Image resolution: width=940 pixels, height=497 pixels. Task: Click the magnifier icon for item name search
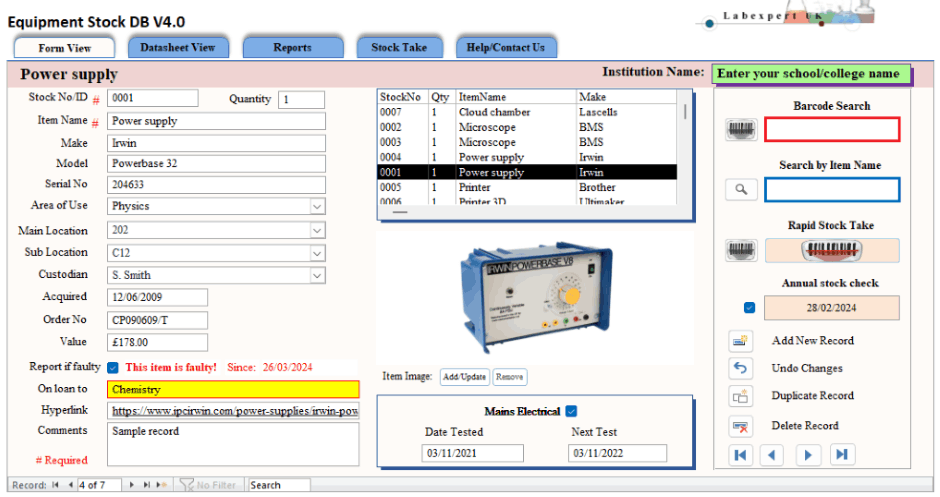[741, 189]
